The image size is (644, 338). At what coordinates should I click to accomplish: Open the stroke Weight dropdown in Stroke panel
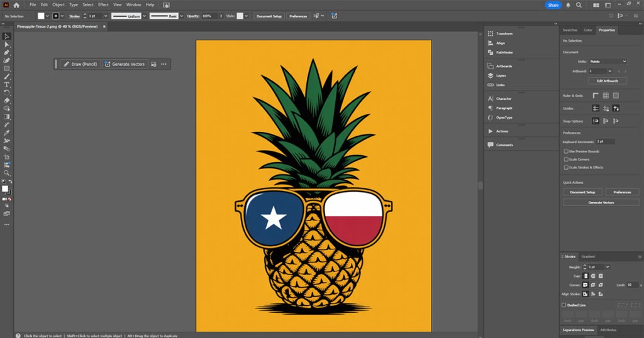point(608,267)
